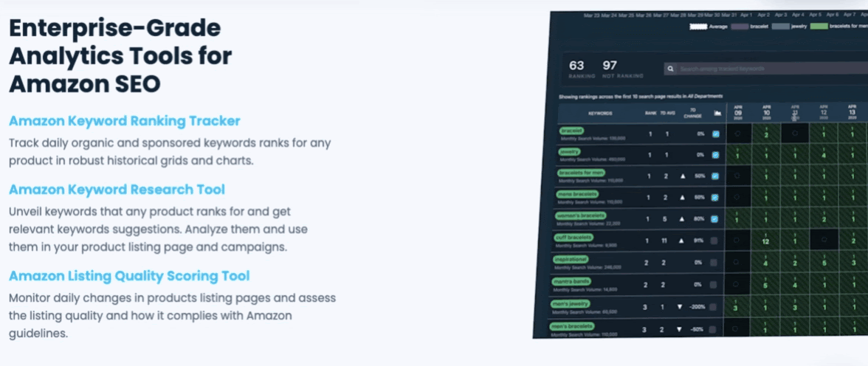Click the bracelet legend color swatch
Screen dimensions: 868x366
(x=741, y=27)
